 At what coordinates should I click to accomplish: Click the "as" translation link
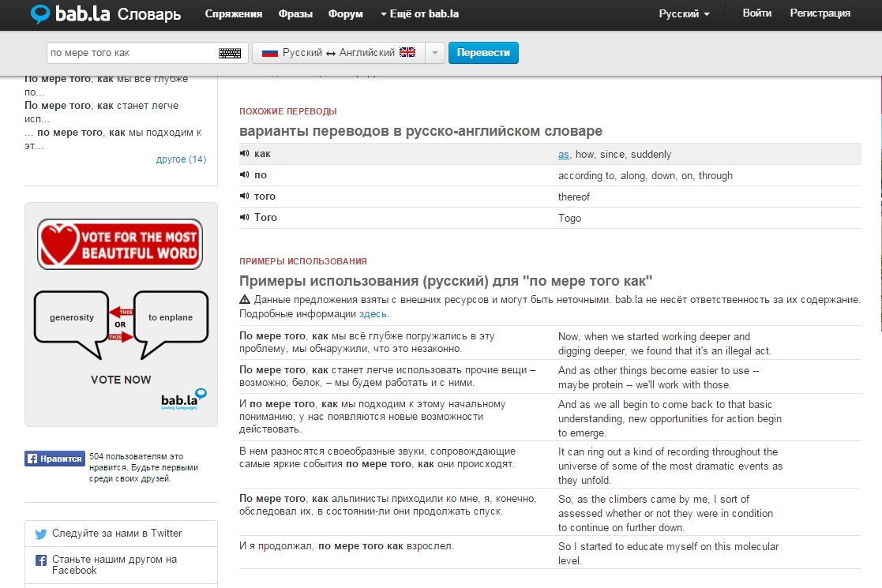[x=563, y=155]
